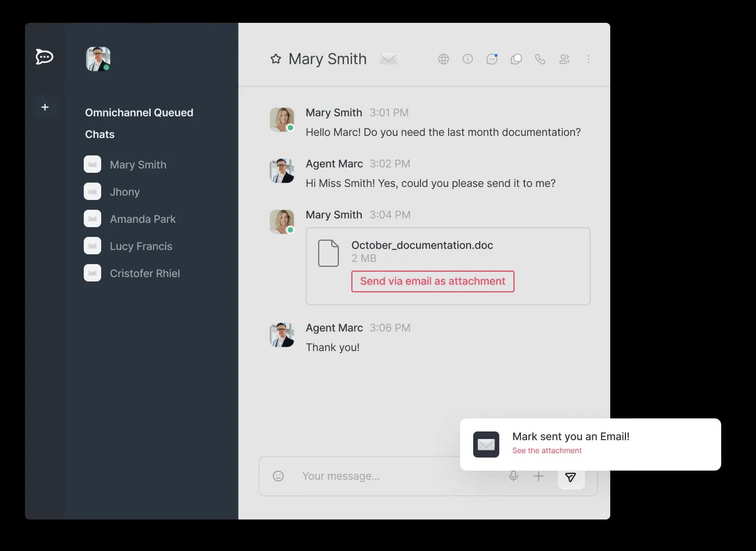Screen dimensions: 756x551
Task: Click the Rocket.Chat logo icon
Action: pos(44,57)
